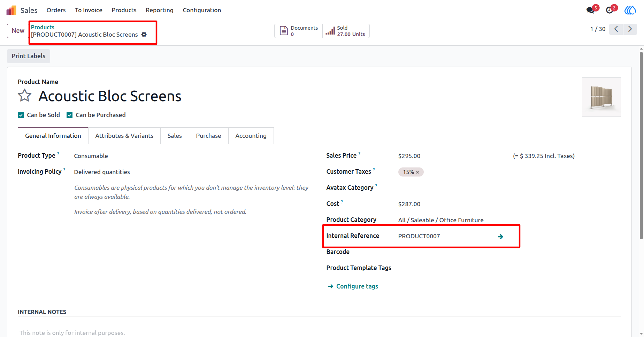The height and width of the screenshot is (337, 644).
Task: Show help tooltip for Invoicing Policy
Action: click(64, 170)
